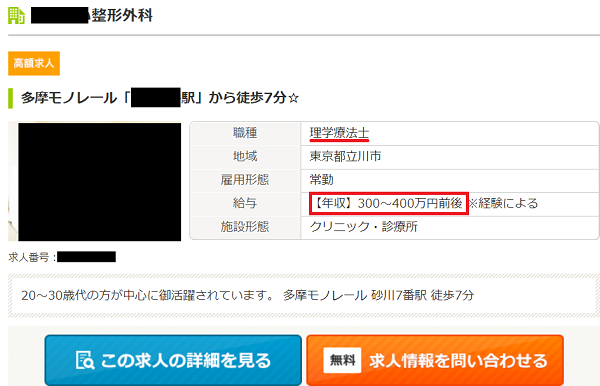600x386 pixels.
Task: Click the 【年収】300～400万円前後 salary box
Action: (389, 203)
